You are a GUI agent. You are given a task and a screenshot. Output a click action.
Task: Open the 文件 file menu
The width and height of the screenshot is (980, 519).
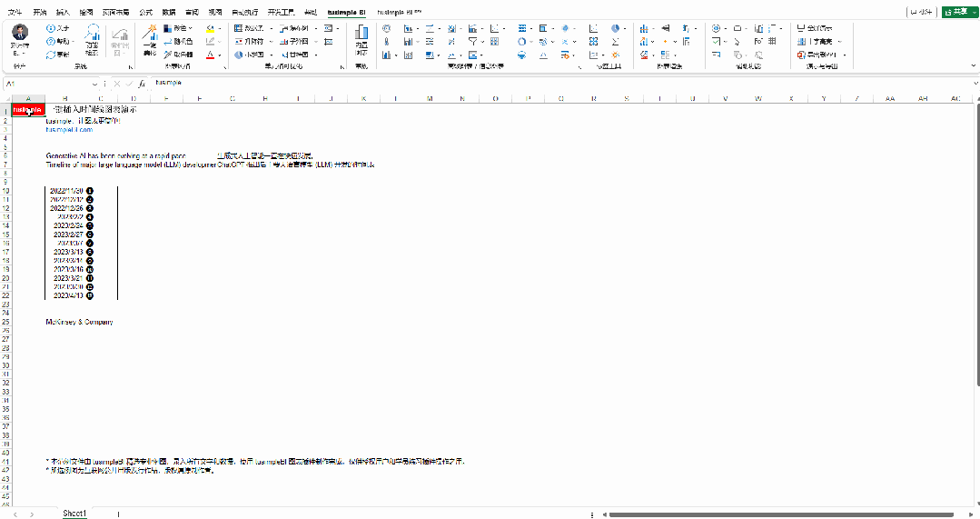tap(15, 12)
